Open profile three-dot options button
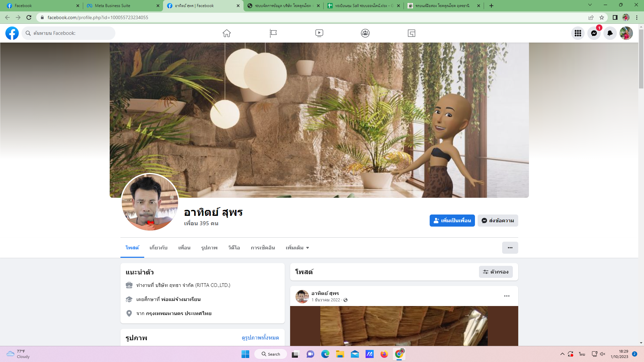Image resolution: width=644 pixels, height=362 pixels. pos(510,248)
